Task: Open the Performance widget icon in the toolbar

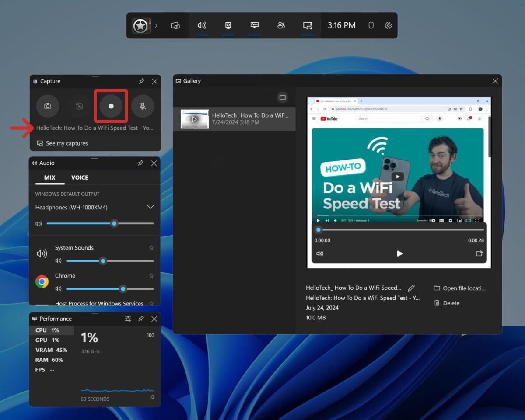Action: (x=255, y=25)
